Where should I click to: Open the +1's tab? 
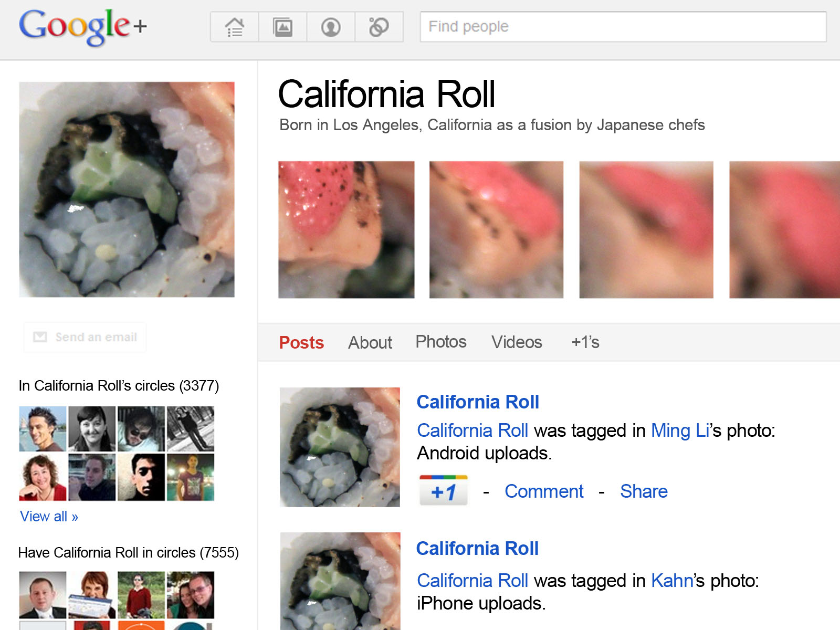(x=585, y=342)
